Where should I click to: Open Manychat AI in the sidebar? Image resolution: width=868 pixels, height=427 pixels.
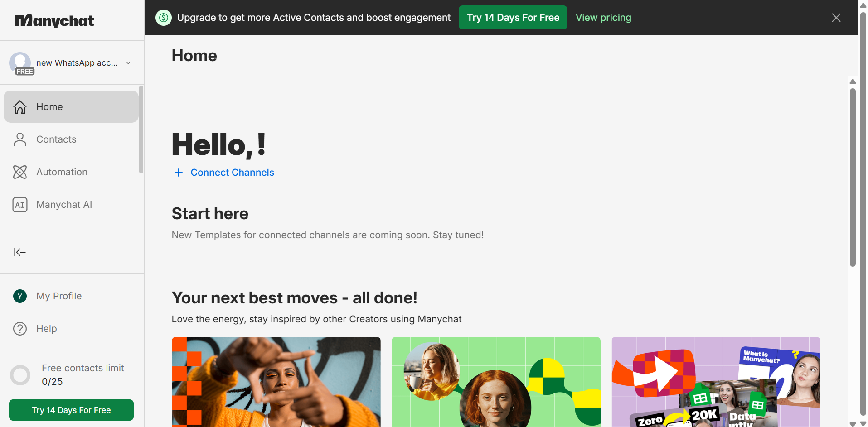click(71, 205)
